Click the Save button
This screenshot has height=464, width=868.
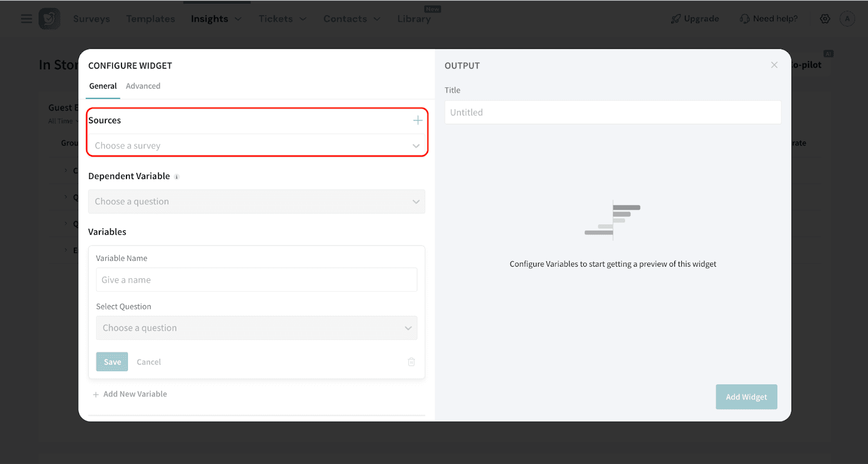(112, 362)
